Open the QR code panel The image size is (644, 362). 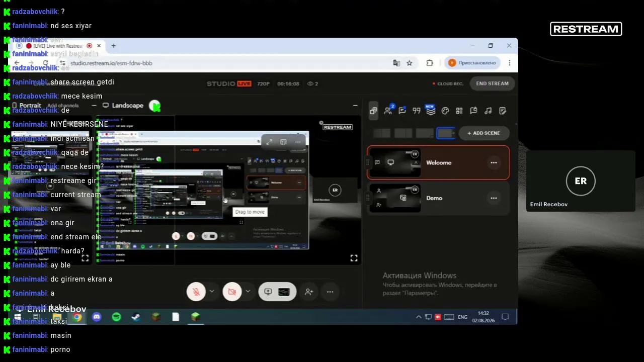(459, 111)
